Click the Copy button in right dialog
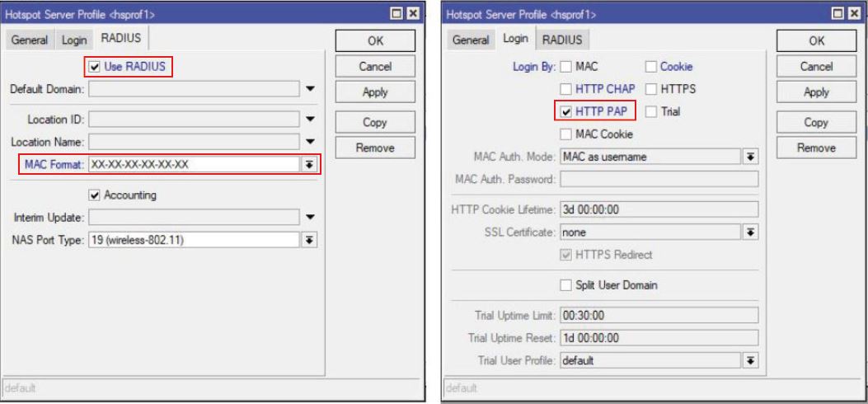Screen dimensions: 868x404 pos(815,121)
